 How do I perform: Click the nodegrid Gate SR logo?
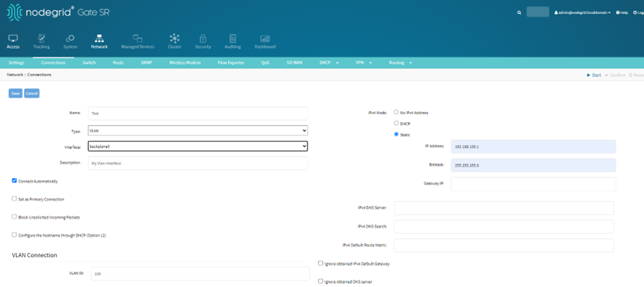58,12
